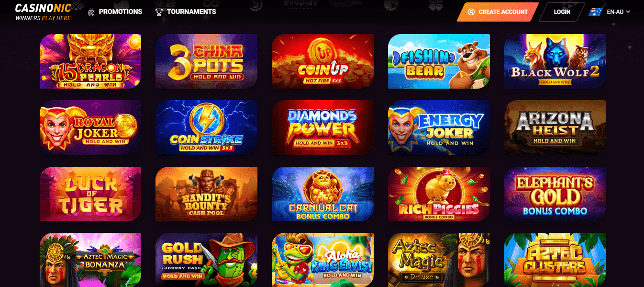The width and height of the screenshot is (644, 287).
Task: Launch the Coin Up Hot Fire game
Action: pos(322,61)
